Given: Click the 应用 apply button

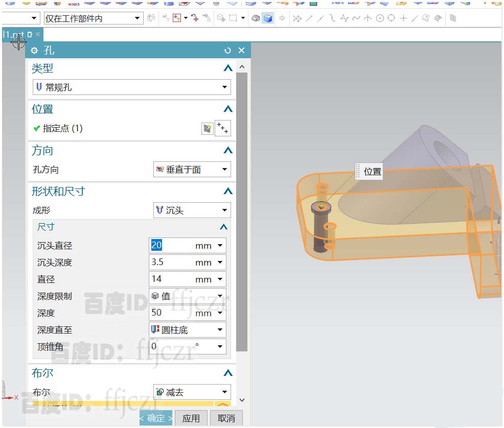Looking at the screenshot, I should click(x=191, y=418).
